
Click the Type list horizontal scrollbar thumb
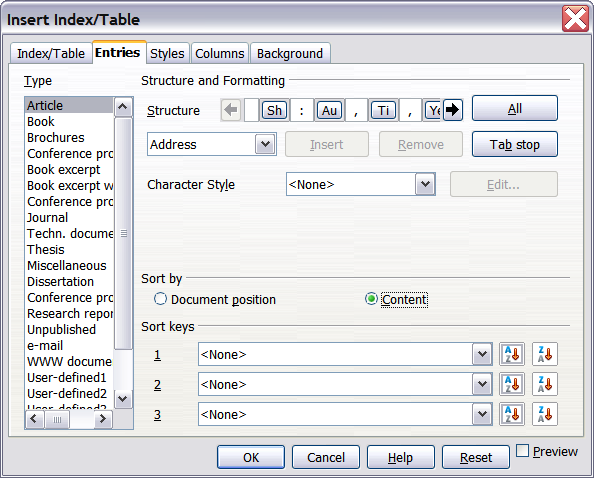pyautogui.click(x=57, y=419)
